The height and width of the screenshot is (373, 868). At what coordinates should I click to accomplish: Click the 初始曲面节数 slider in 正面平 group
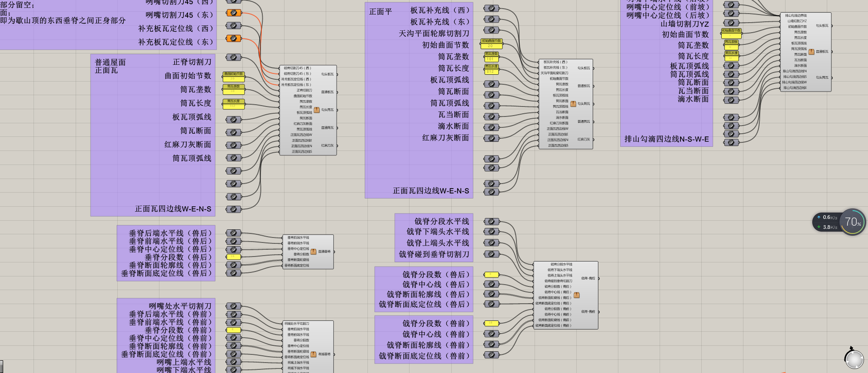[492, 44]
